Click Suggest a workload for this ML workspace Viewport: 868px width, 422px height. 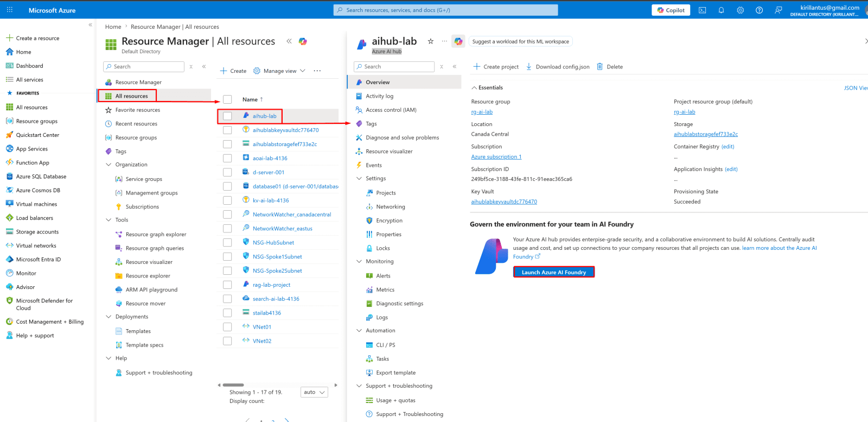click(x=520, y=41)
